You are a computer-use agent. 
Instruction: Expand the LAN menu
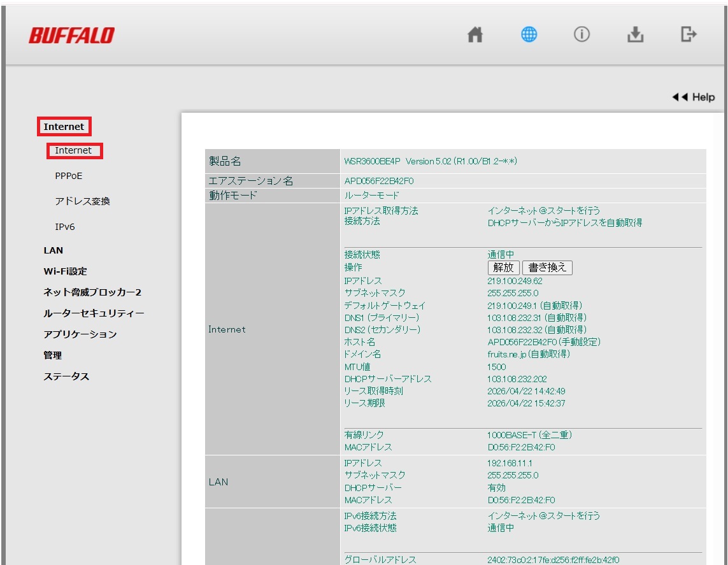(54, 250)
